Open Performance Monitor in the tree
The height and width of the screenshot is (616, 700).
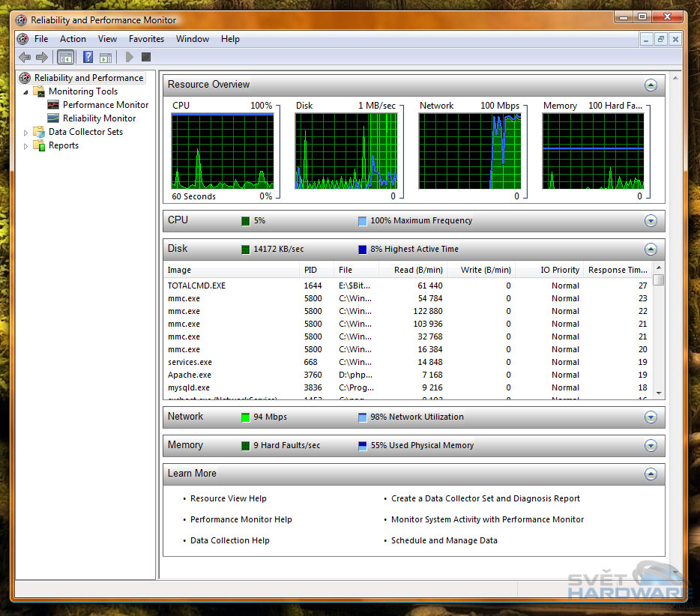click(105, 105)
